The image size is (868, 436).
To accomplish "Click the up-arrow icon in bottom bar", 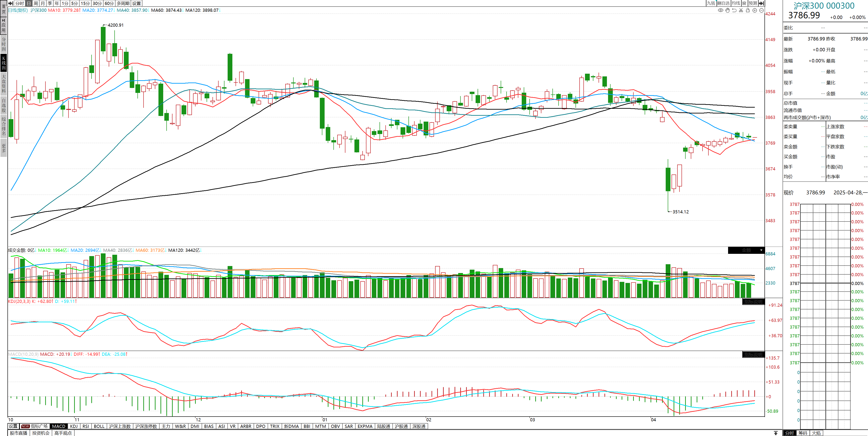I will click(x=776, y=433).
